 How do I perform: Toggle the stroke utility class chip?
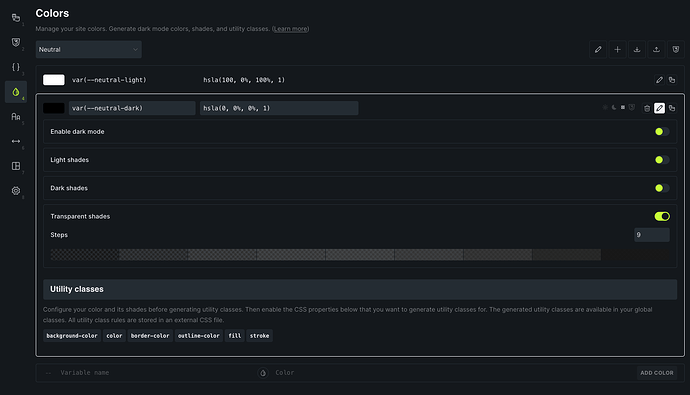pyautogui.click(x=259, y=336)
